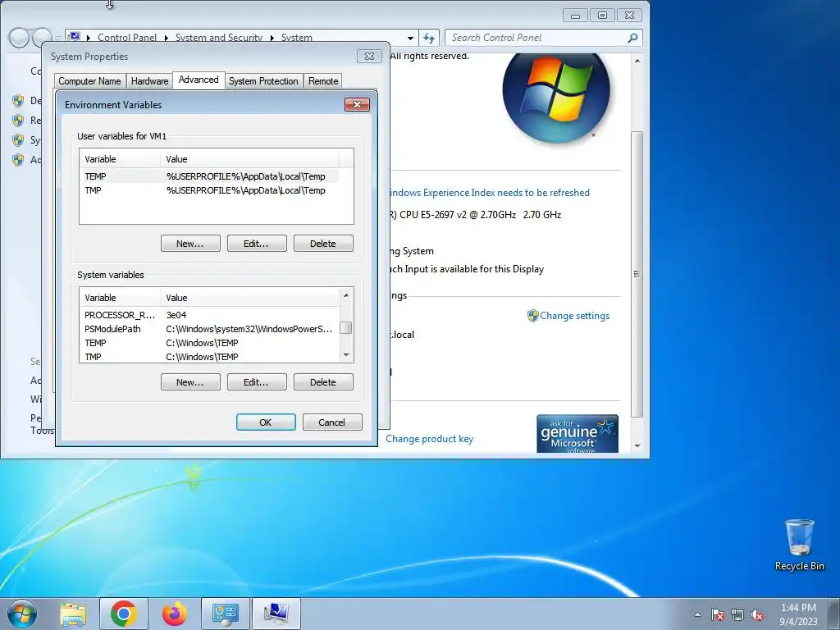Open the System window taskbar button
Image resolution: width=840 pixels, height=630 pixels.
(276, 614)
